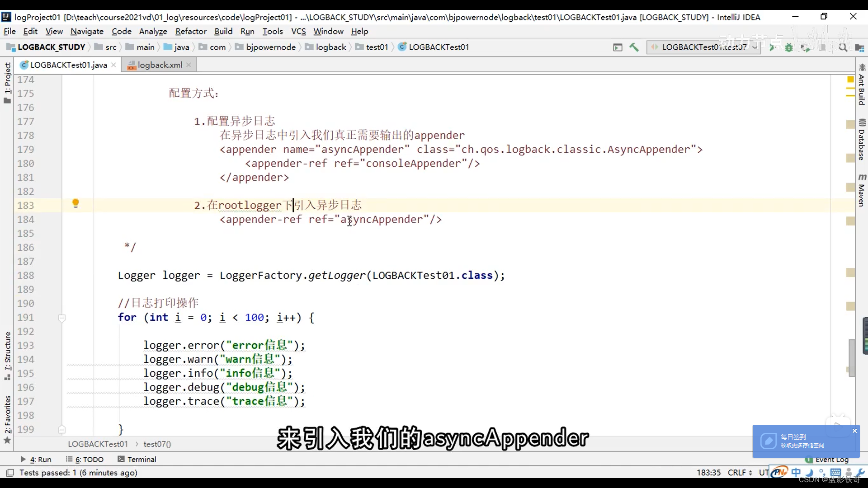Click the IME moon icon
Screen dimensions: 868x488
809,473
